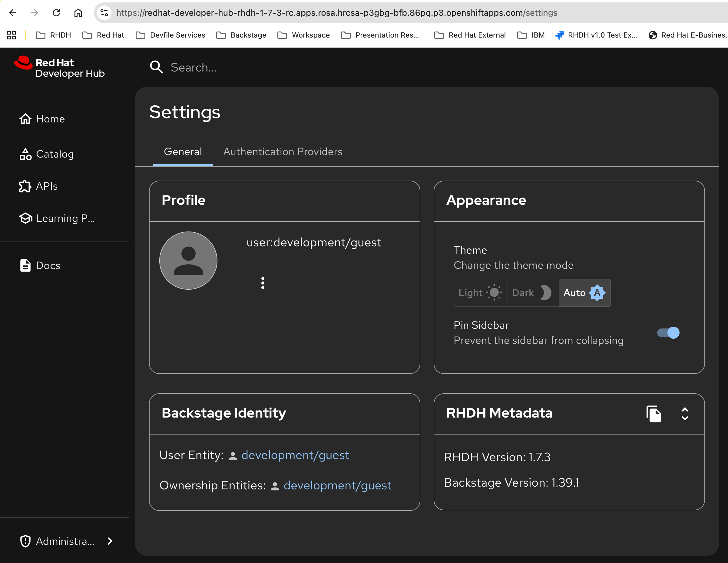The image size is (728, 563).
Task: Select the Auto theme option
Action: [x=584, y=292]
